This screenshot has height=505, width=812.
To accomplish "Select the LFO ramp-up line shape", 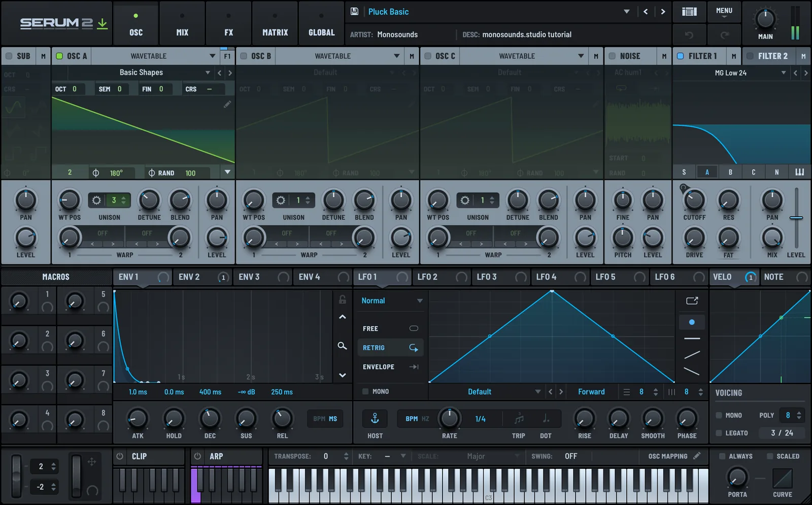I will 692,355.
